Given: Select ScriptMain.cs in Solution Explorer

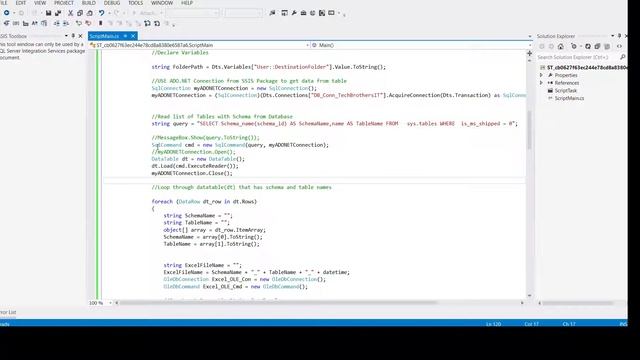Looking at the screenshot, I should coord(569,98).
